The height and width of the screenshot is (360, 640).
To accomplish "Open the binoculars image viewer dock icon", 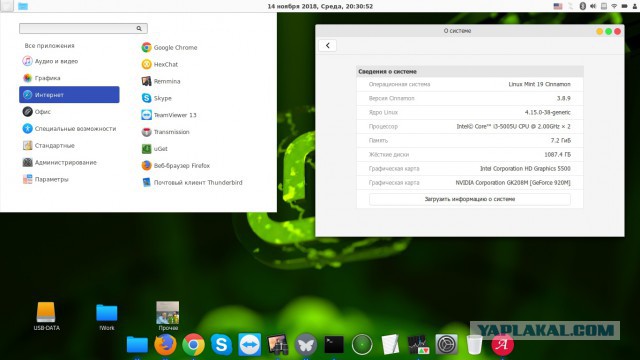I will point(278,344).
